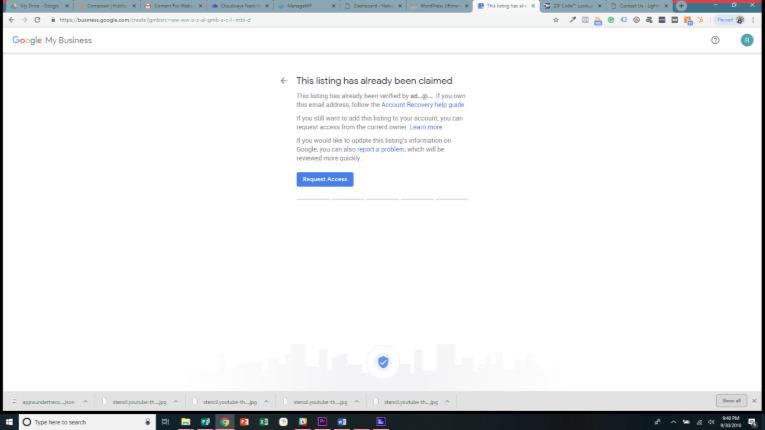Open the Windows Start menu

[x=9, y=422]
